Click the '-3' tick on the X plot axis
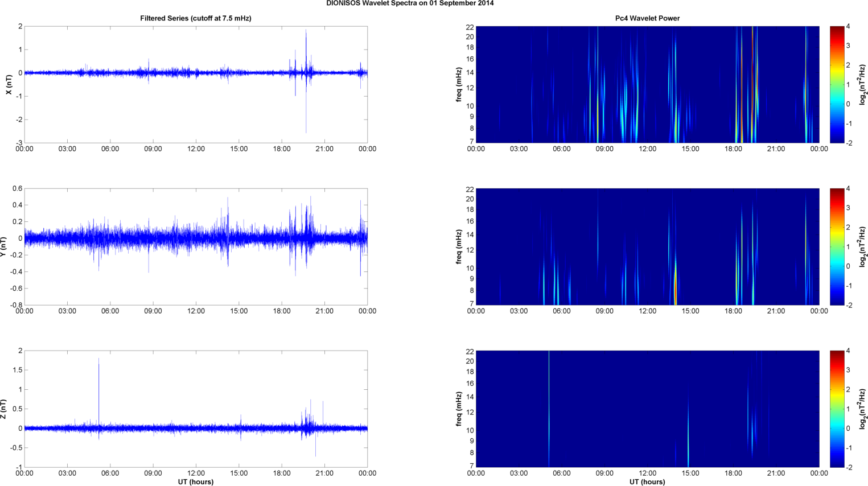Screen dimensions: 868x486 click(x=19, y=143)
